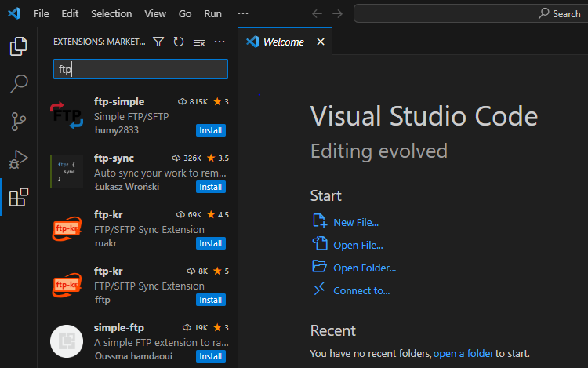
Task: Click the New File link
Action: pos(355,222)
